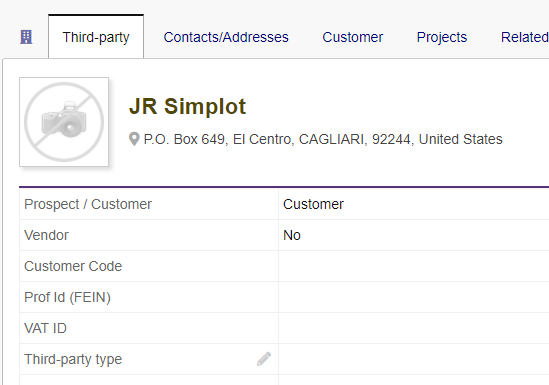Click the JR Simplot company name heading

188,106
